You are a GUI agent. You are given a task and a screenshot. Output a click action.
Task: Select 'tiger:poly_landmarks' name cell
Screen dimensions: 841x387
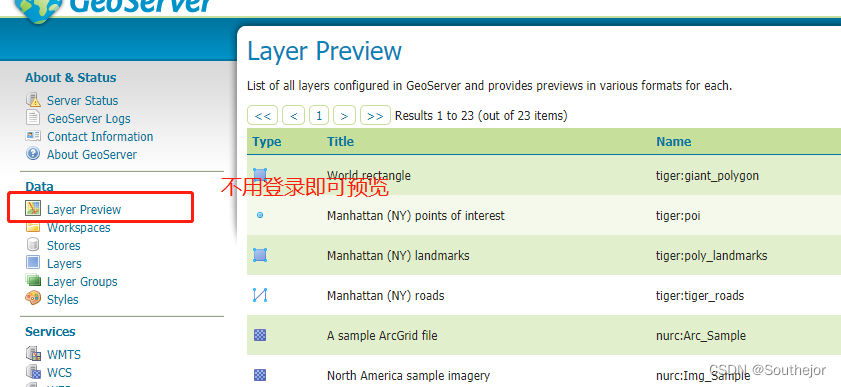[x=712, y=256]
